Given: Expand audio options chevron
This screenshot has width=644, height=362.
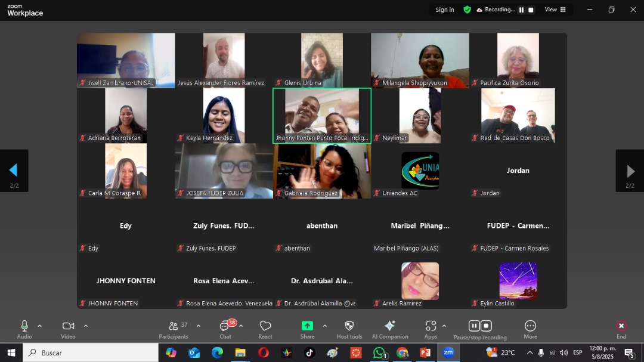Looking at the screenshot, I should tap(40, 326).
